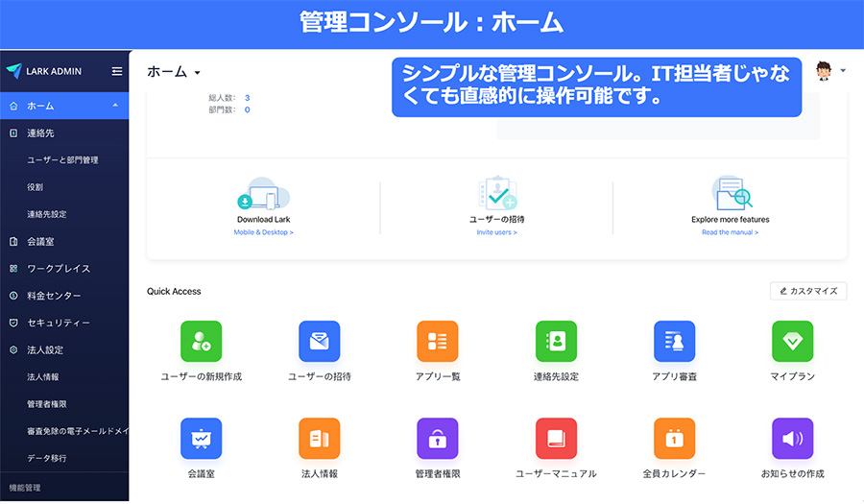Click the 総人数 value 3
Viewport: 864px width, 504px height.
coord(248,98)
